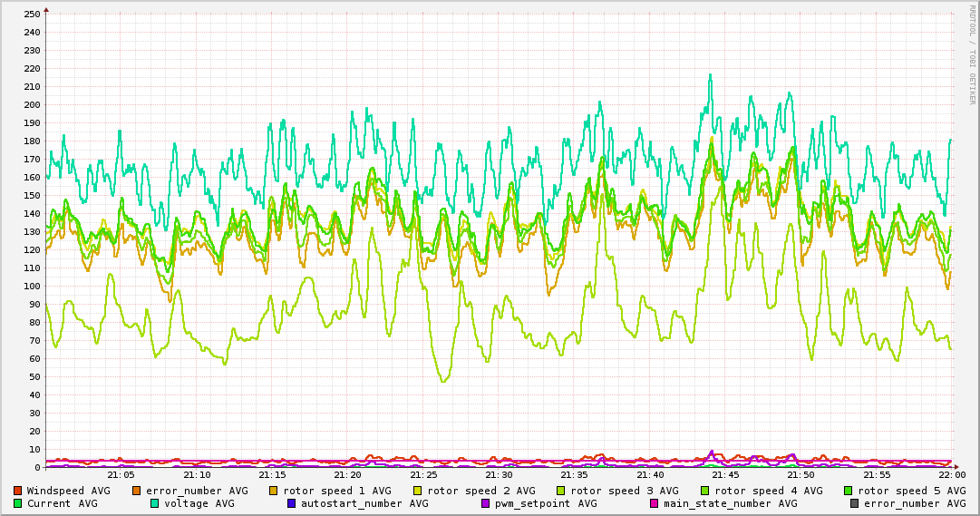This screenshot has height=516, width=980.
Task: Click the 21:25 time axis label
Action: (423, 475)
